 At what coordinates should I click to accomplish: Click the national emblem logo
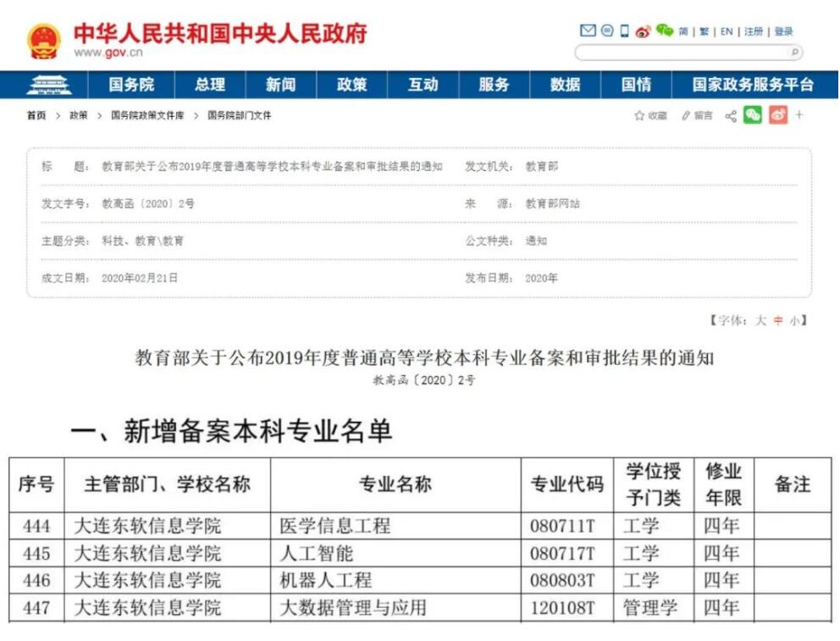coord(43,40)
